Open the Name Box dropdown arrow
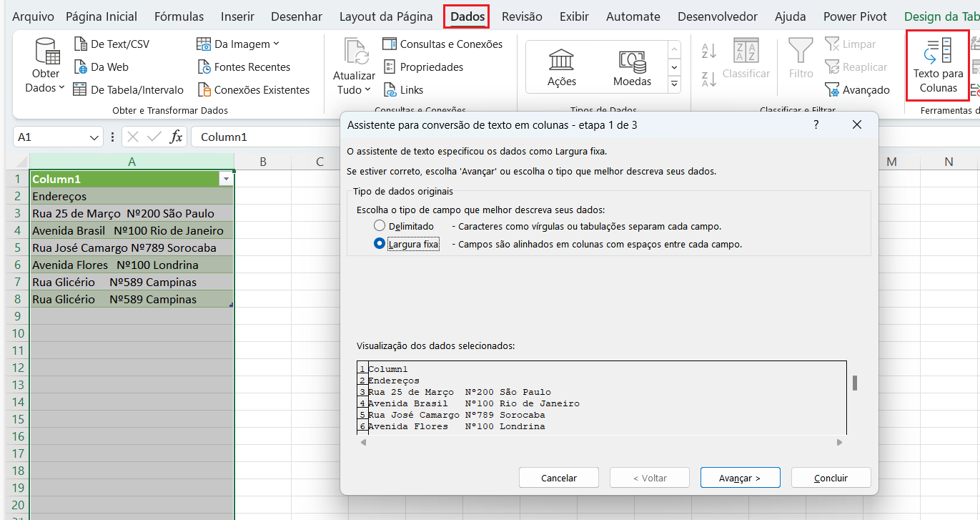 (95, 137)
